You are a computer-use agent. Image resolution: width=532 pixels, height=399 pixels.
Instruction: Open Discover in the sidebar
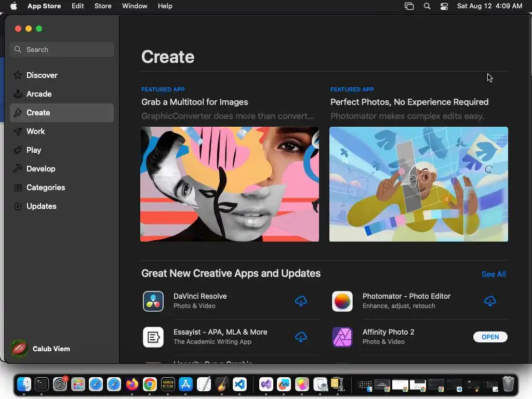coord(62,75)
